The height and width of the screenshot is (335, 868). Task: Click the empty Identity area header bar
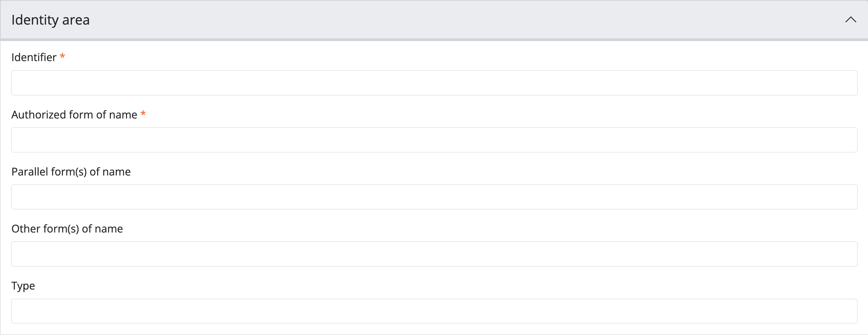(447, 20)
